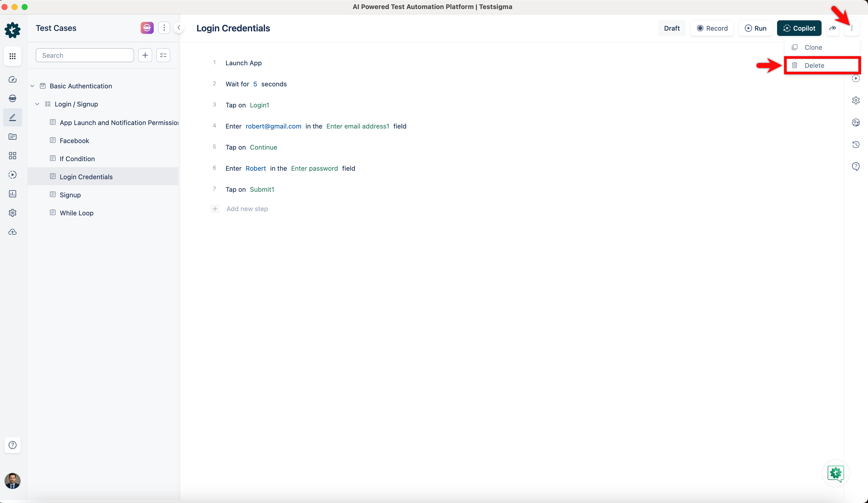Select the test development pencil icon
The image size is (868, 503).
(x=12, y=117)
